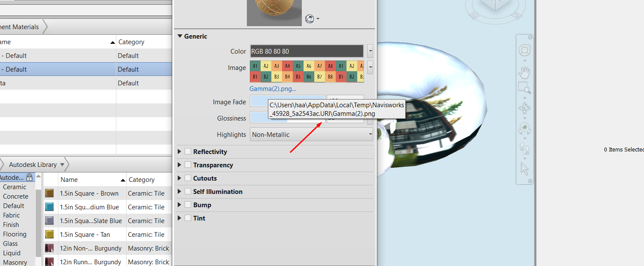Click the SteeringWheels icon in navigation bar
The image size is (644, 266).
click(525, 50)
